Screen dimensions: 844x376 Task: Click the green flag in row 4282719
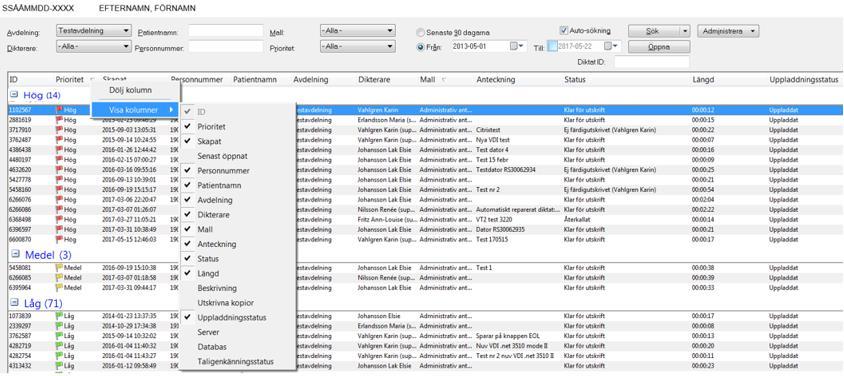click(x=59, y=345)
